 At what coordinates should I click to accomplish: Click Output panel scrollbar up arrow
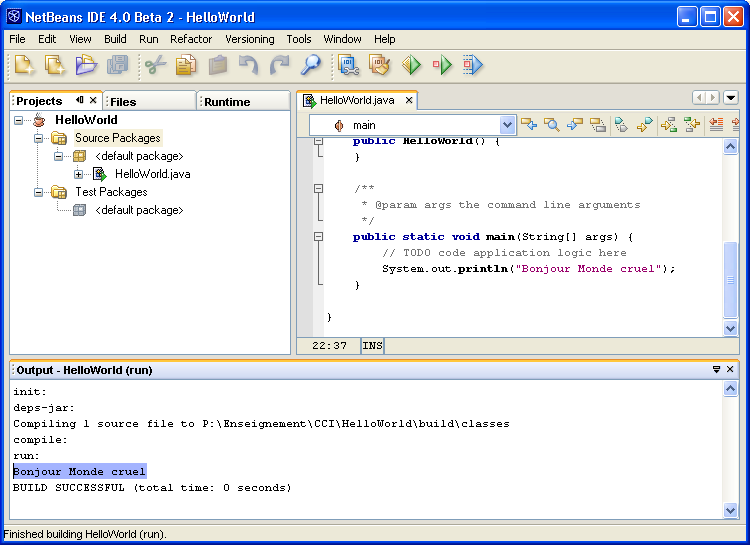click(x=730, y=389)
